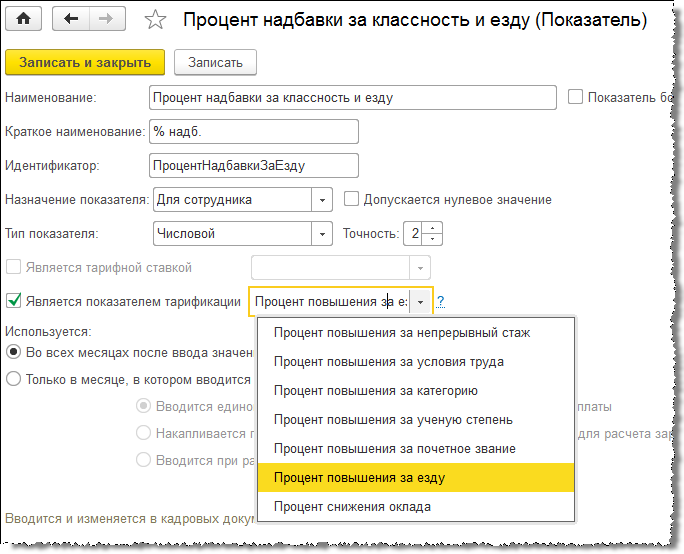Collapse the Процент повышения dropdown arrow
Image resolution: width=684 pixels, height=554 pixels.
click(x=420, y=302)
